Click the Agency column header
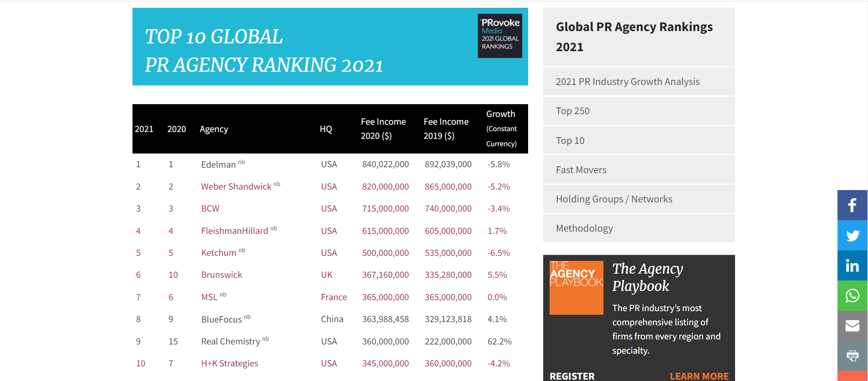The height and width of the screenshot is (381, 868). point(214,129)
